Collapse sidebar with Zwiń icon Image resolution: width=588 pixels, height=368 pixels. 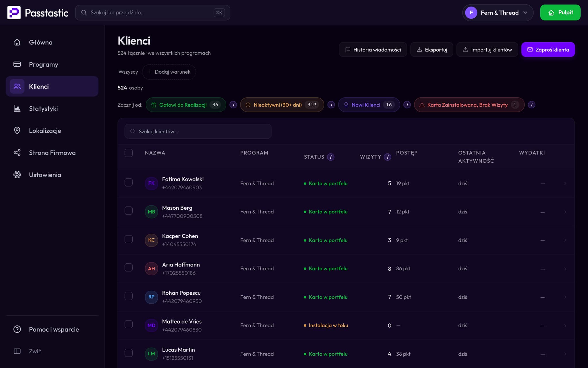[17, 351]
